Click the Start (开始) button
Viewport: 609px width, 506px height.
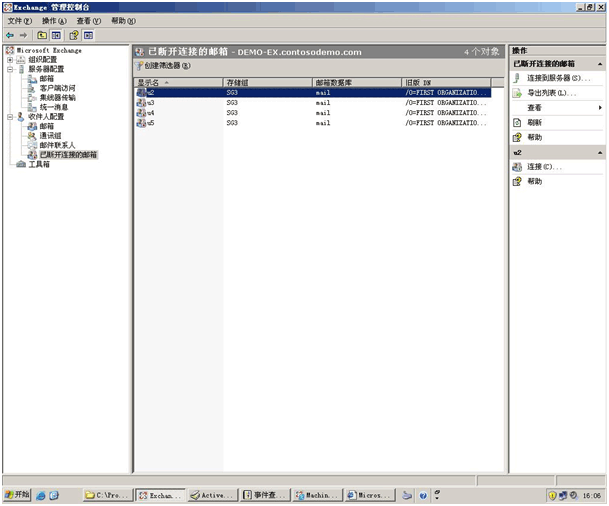tap(17, 495)
